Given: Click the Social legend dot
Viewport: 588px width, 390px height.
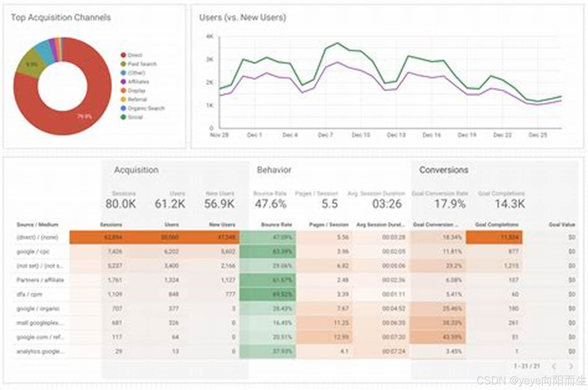Looking at the screenshot, I should [123, 117].
